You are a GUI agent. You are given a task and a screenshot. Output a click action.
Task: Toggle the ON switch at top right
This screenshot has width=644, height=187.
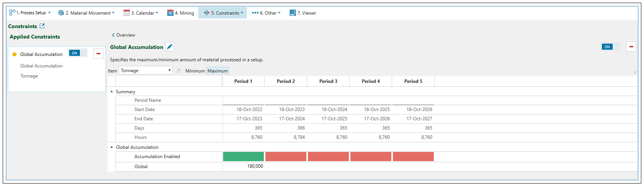[610, 47]
